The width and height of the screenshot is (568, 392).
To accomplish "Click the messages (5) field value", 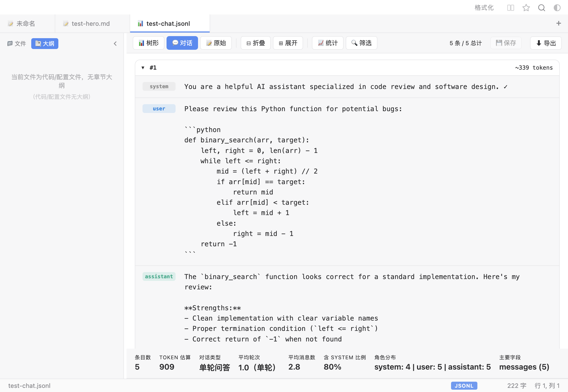I will (x=524, y=367).
